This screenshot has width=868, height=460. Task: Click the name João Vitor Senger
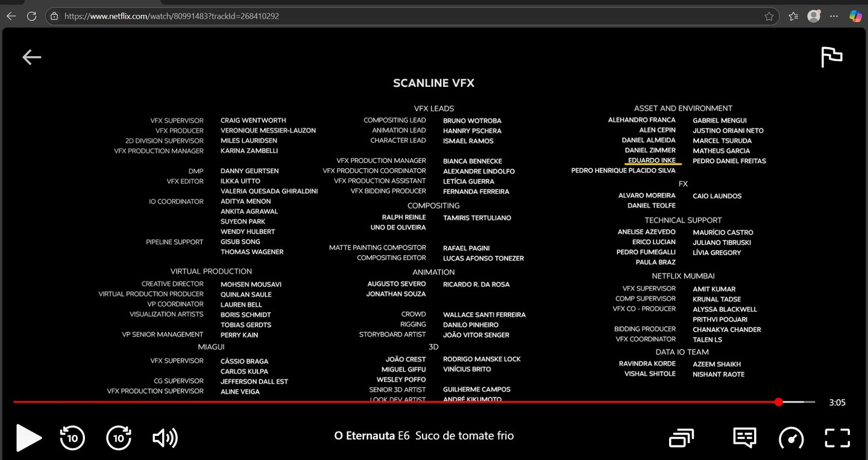pyautogui.click(x=476, y=335)
